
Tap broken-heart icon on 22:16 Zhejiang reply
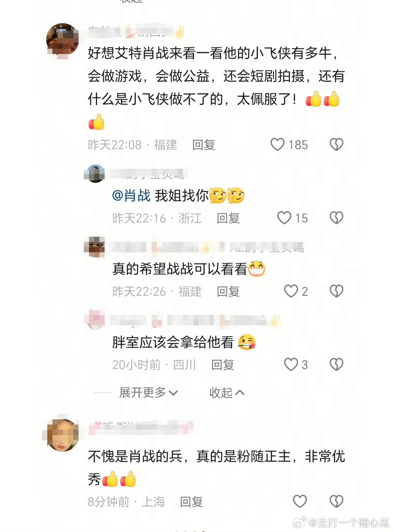coord(336,218)
